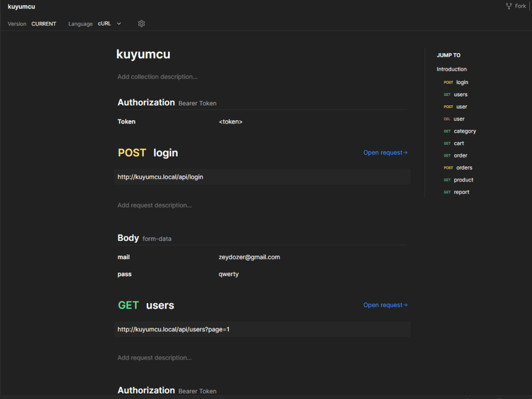Click the <token> value
The width and height of the screenshot is (532, 399).
(230, 122)
